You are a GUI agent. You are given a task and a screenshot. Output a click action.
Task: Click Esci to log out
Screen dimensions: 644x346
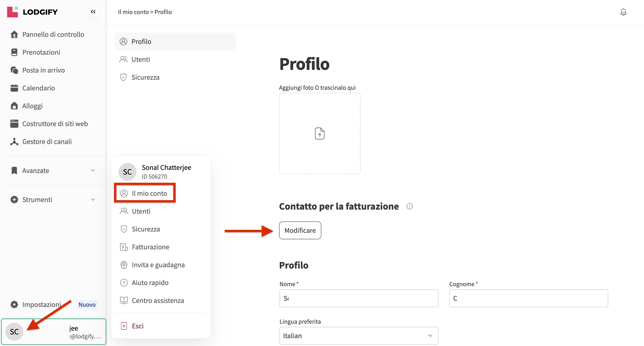138,326
